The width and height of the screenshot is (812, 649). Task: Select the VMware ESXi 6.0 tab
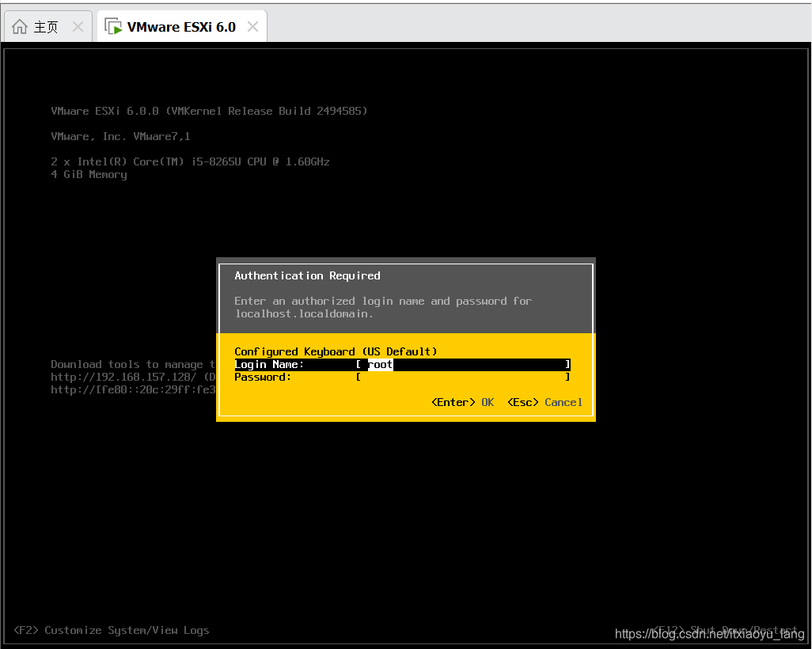(x=181, y=26)
